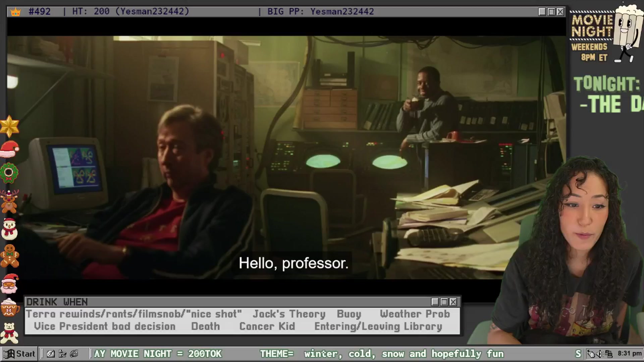644x362 pixels.
Task: Click the DRINK WHEN window title
Action: click(57, 302)
